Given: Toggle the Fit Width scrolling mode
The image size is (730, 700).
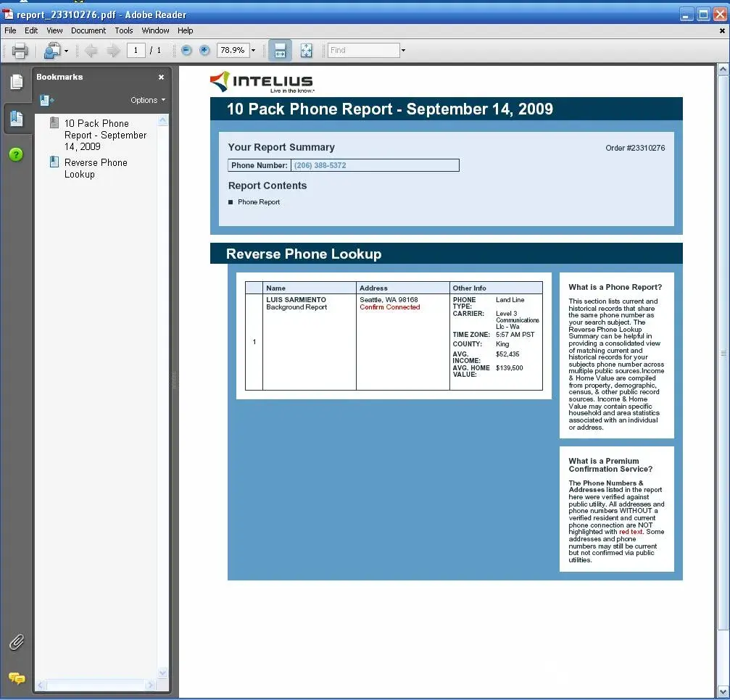Looking at the screenshot, I should coord(280,51).
